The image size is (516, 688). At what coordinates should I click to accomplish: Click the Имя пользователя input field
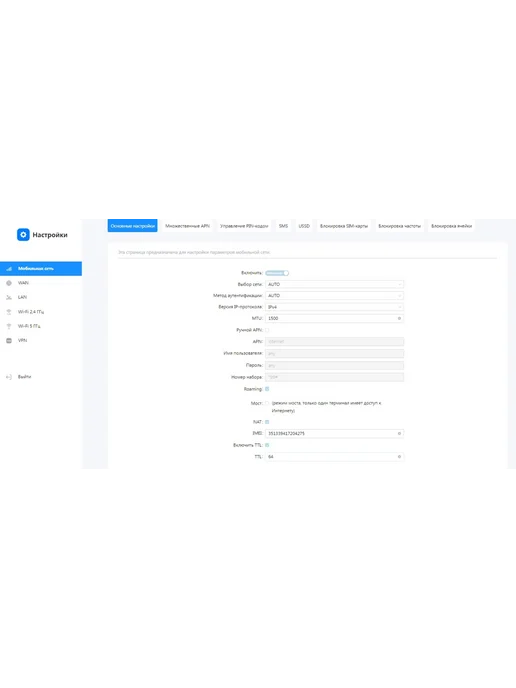click(x=334, y=354)
